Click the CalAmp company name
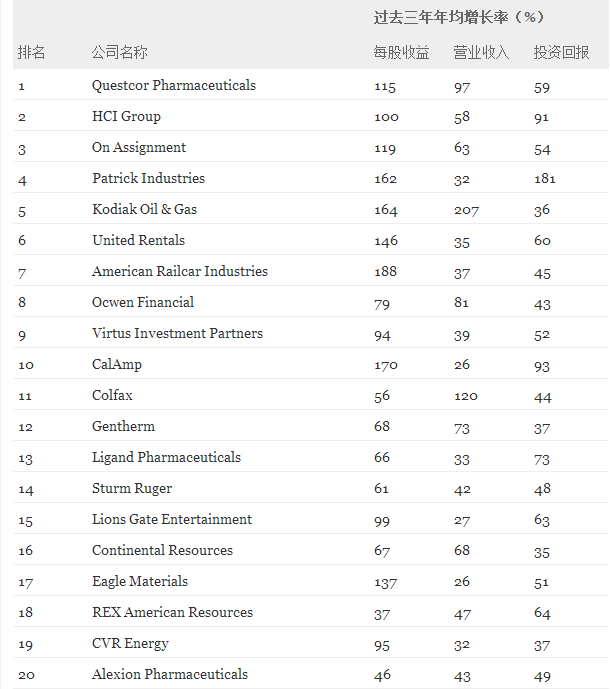This screenshot has height=689, width=610. point(117,365)
